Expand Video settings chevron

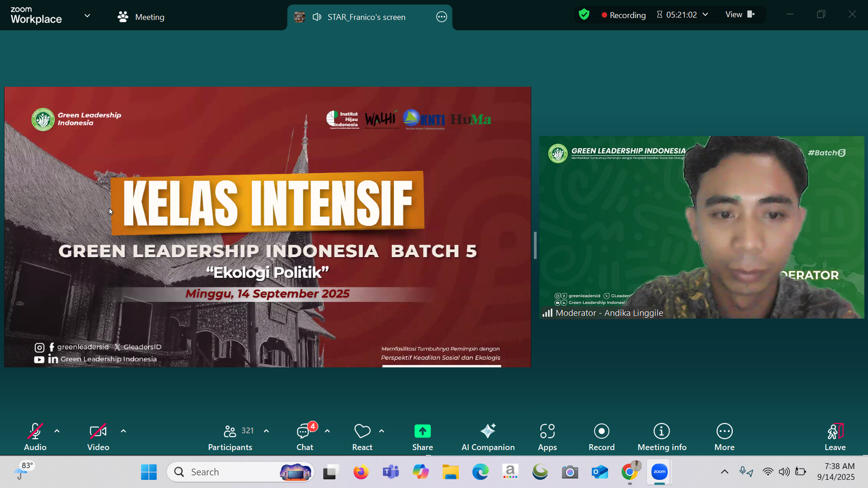pos(123,430)
